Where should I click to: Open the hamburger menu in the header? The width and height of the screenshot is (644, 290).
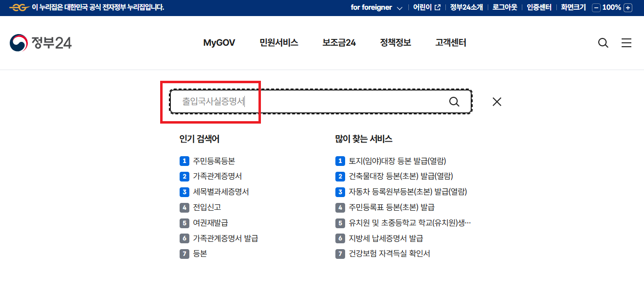tap(626, 43)
